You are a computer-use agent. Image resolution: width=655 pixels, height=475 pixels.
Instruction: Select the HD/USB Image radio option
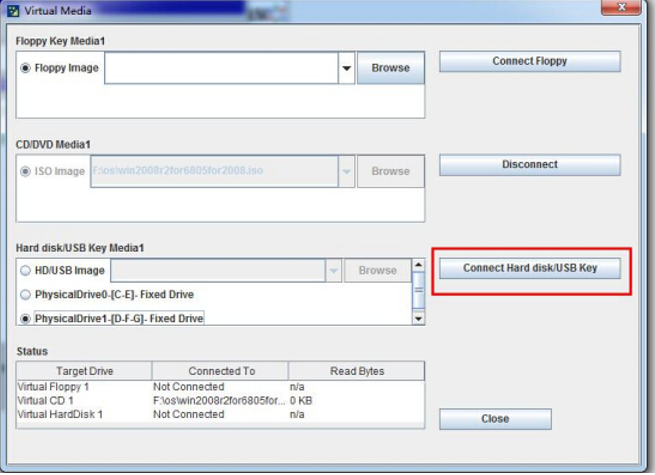tap(26, 271)
